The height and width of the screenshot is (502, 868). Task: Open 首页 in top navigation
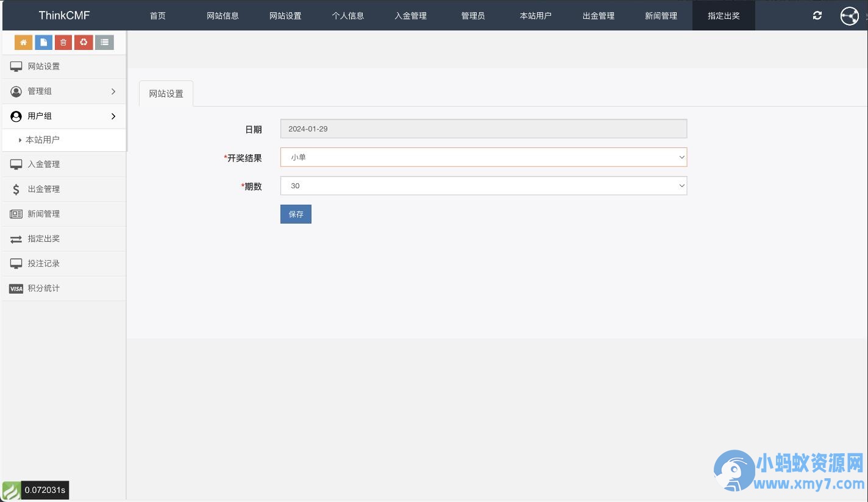coord(158,16)
